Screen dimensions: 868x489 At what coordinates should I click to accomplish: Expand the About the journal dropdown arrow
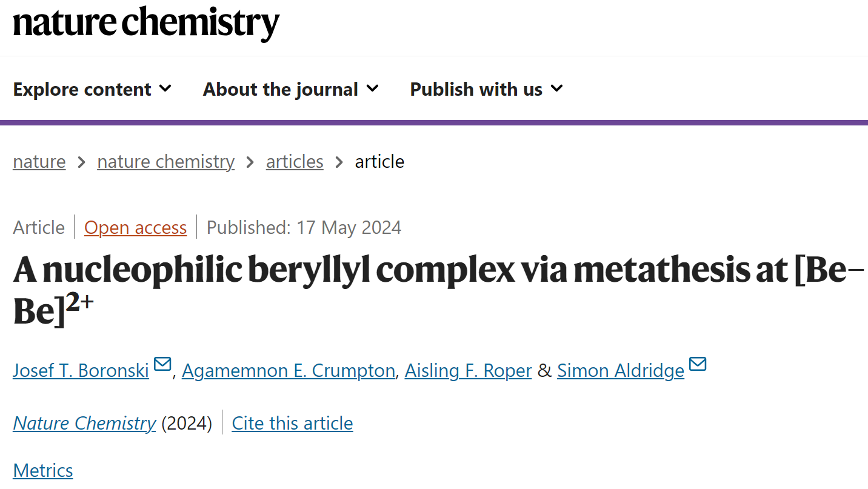[373, 88]
